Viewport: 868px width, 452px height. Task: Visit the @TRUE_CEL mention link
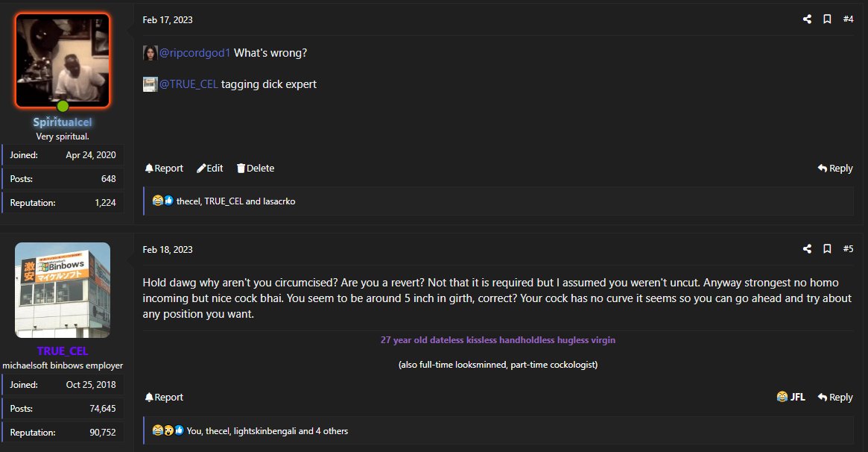point(189,84)
